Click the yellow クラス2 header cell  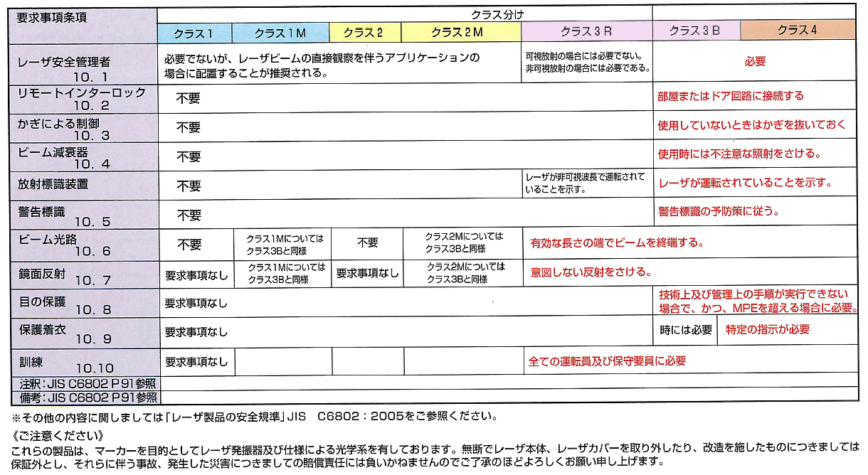(365, 32)
